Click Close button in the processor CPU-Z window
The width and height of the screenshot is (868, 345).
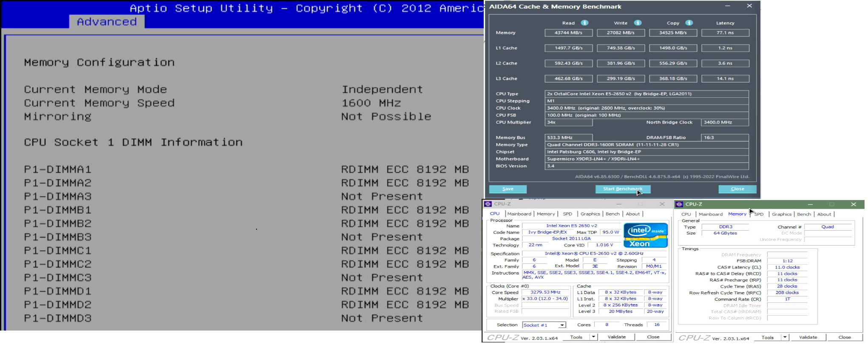tap(653, 337)
